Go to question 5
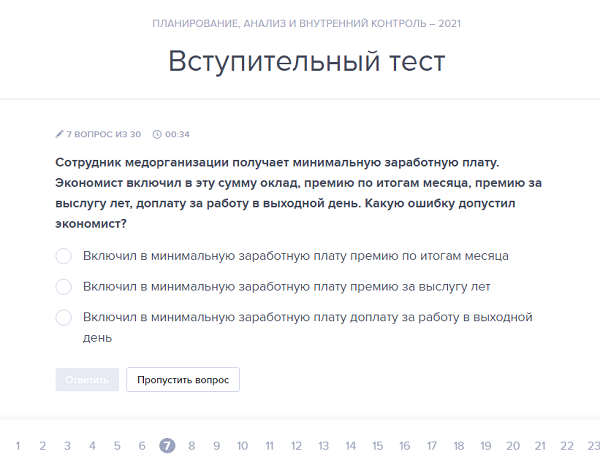Image resolution: width=600 pixels, height=465 pixels. [x=117, y=446]
